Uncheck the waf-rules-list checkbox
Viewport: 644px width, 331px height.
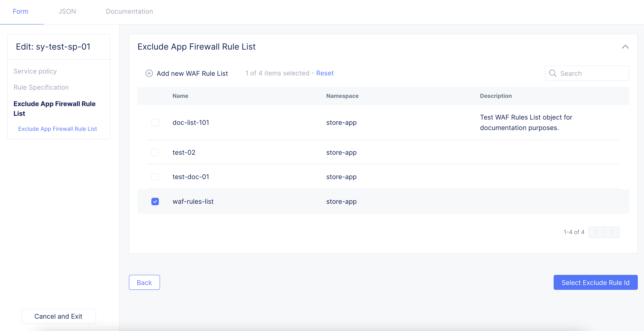[x=155, y=202]
